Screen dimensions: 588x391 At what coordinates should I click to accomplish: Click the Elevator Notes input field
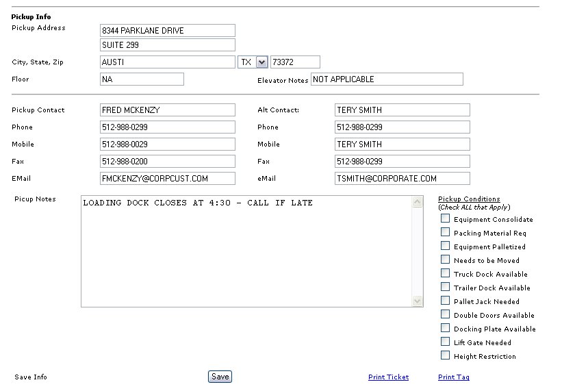click(x=387, y=79)
